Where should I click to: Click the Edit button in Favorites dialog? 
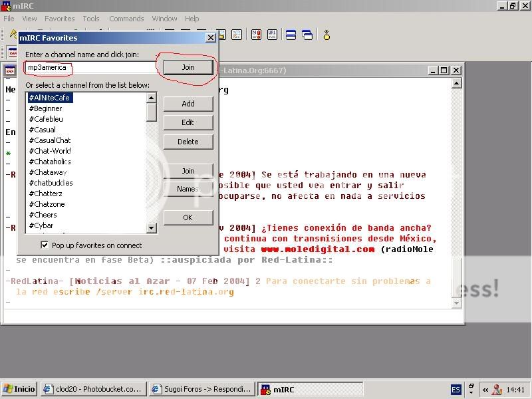click(188, 122)
